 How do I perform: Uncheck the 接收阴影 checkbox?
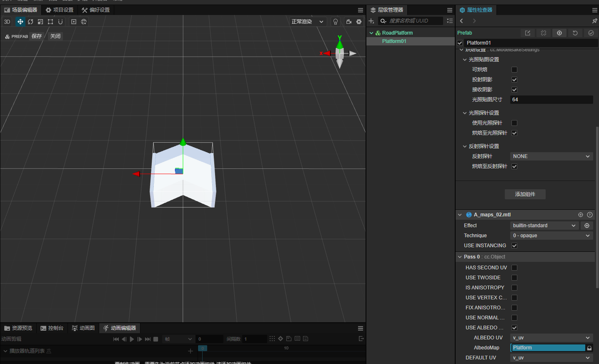(x=514, y=90)
